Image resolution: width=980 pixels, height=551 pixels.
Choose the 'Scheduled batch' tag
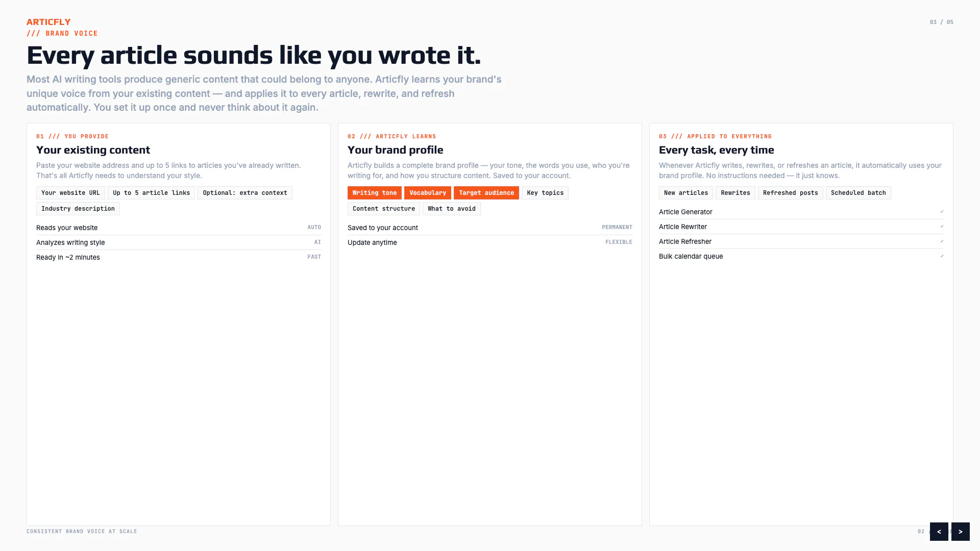coord(859,193)
